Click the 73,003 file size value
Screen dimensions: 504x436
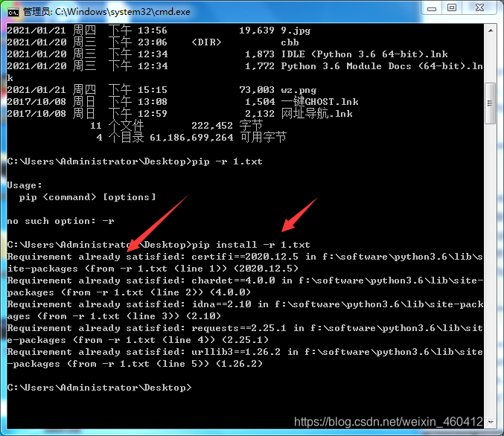pos(257,90)
